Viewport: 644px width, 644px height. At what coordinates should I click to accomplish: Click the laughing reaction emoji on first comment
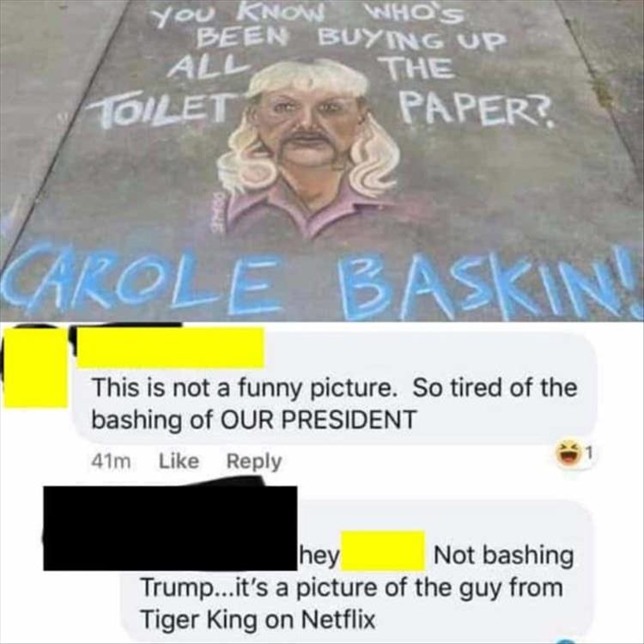(568, 454)
